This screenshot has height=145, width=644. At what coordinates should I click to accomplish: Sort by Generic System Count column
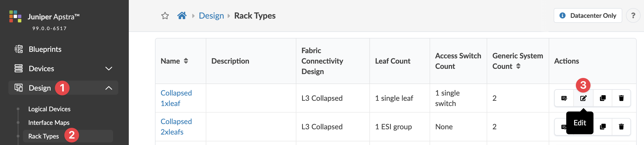point(518,66)
